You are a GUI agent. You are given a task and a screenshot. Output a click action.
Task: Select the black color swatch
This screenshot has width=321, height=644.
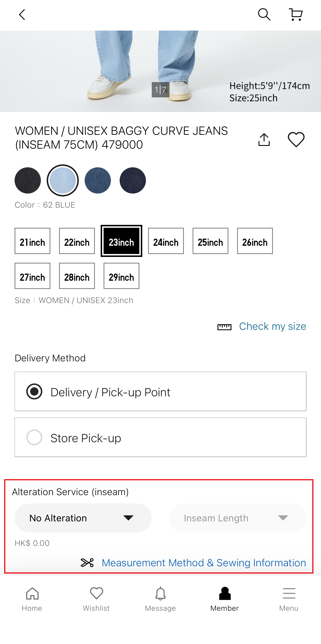click(x=28, y=180)
